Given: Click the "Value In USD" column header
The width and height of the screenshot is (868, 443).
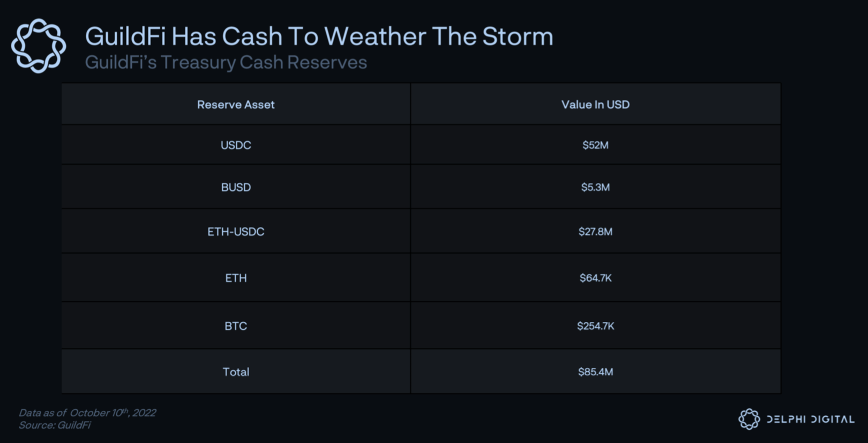Looking at the screenshot, I should 595,105.
